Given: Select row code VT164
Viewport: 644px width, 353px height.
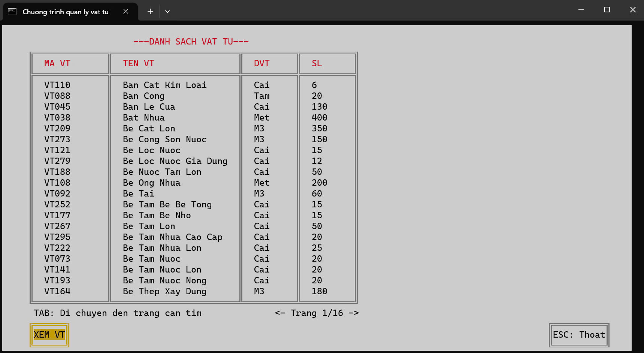Looking at the screenshot, I should (57, 292).
